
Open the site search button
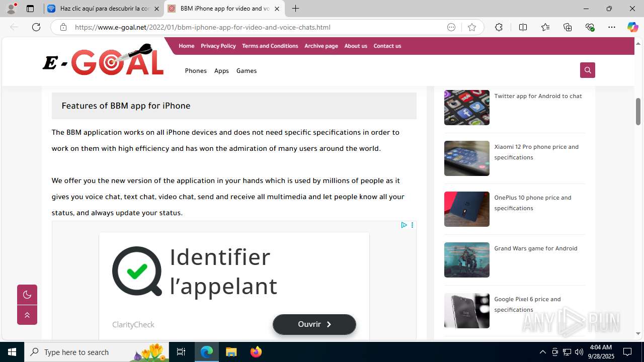coord(587,70)
